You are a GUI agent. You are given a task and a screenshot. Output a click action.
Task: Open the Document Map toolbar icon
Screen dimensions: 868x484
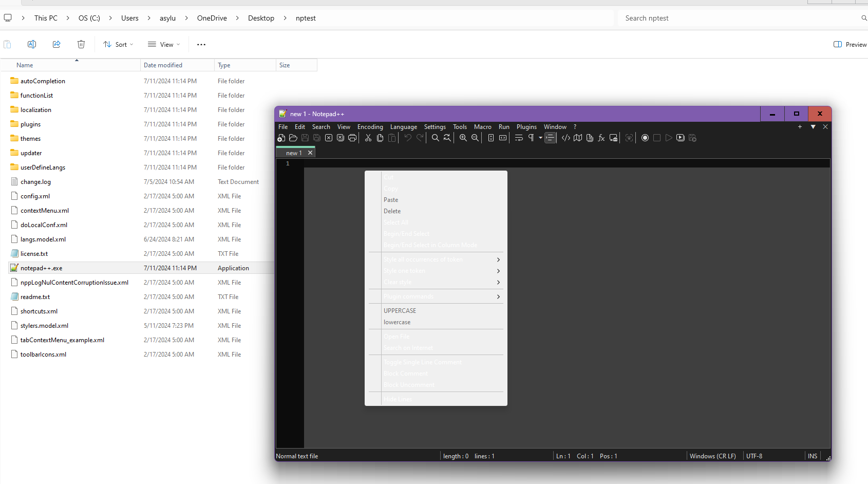click(x=578, y=138)
